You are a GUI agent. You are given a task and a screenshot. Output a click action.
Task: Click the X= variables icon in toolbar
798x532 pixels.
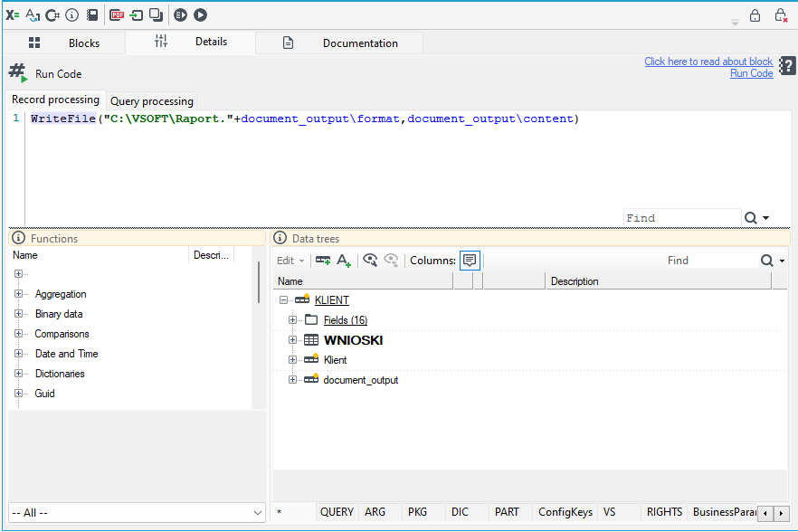pyautogui.click(x=13, y=15)
